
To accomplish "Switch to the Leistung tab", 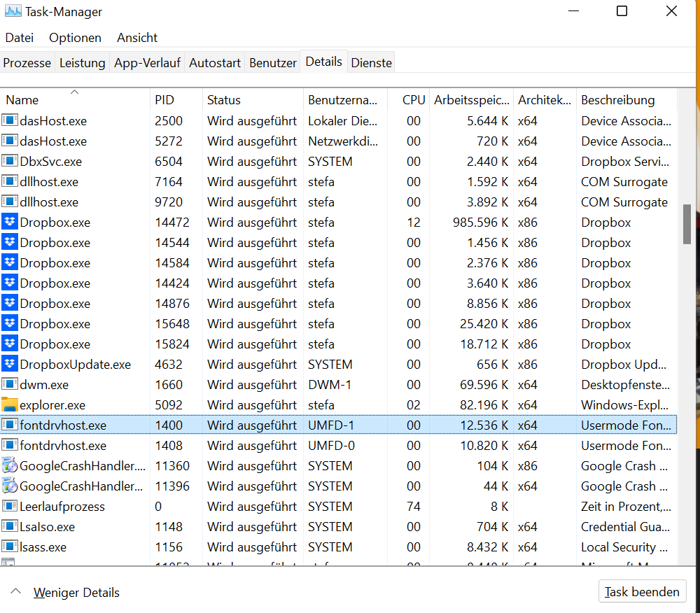I will (x=82, y=62).
